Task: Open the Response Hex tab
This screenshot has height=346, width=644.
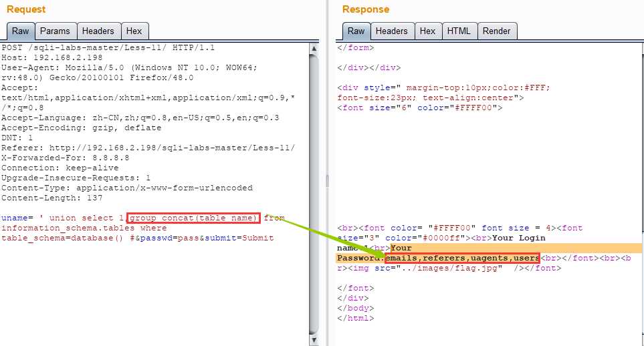Action: [427, 31]
